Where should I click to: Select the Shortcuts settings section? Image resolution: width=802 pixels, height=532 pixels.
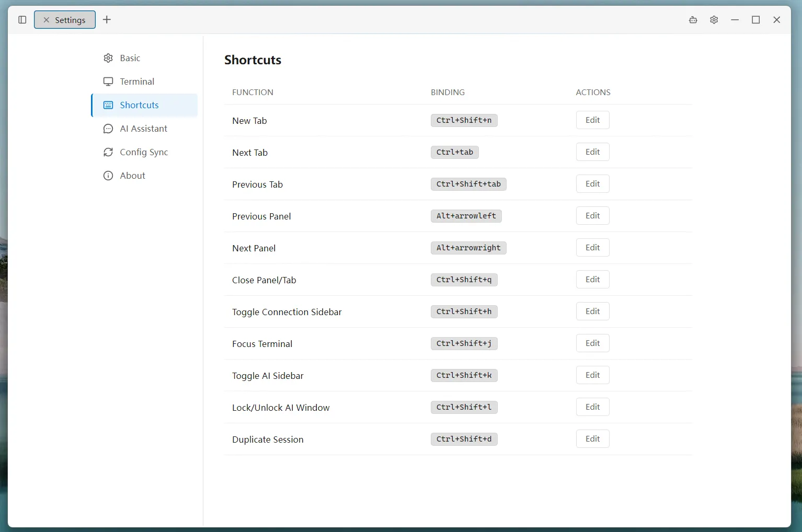[x=145, y=105]
